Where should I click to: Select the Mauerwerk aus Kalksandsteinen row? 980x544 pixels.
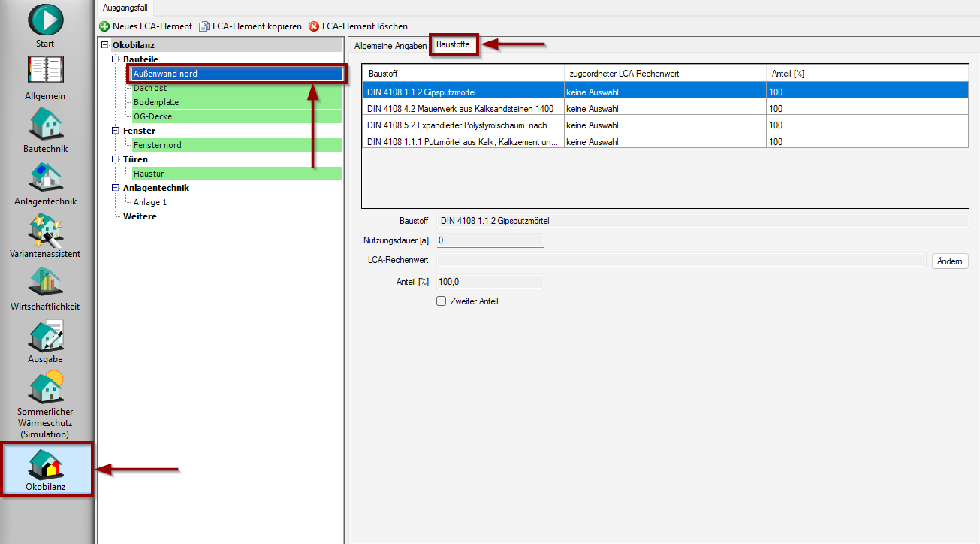click(x=462, y=109)
